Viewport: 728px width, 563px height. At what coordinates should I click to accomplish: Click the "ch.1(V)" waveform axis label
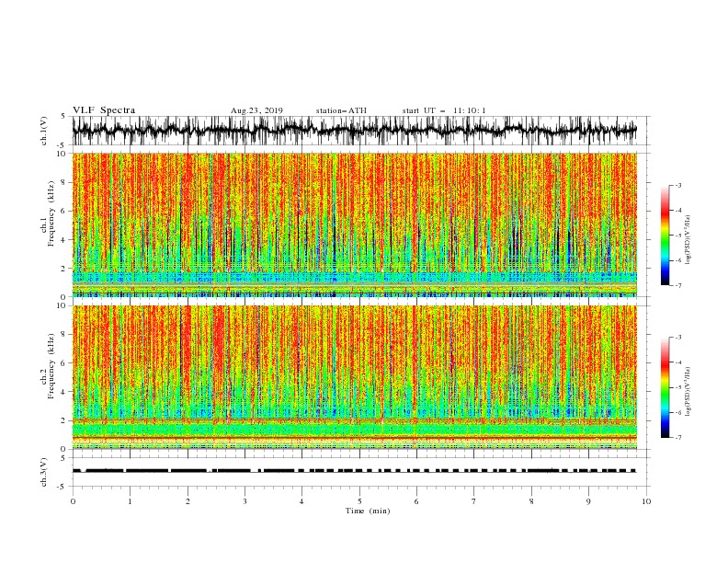[x=44, y=131]
